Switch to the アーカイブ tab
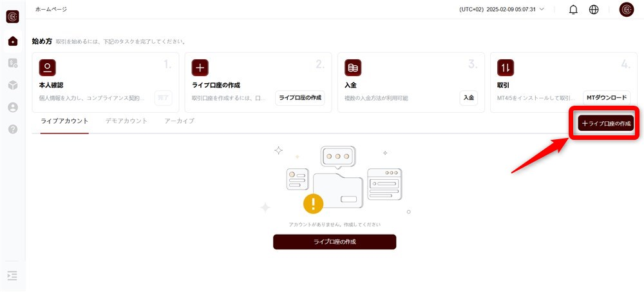The image size is (644, 292). click(x=180, y=121)
